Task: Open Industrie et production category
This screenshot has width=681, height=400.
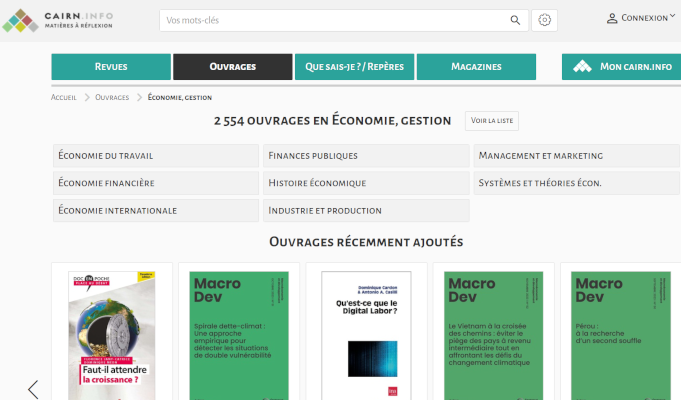Action: coord(366,211)
